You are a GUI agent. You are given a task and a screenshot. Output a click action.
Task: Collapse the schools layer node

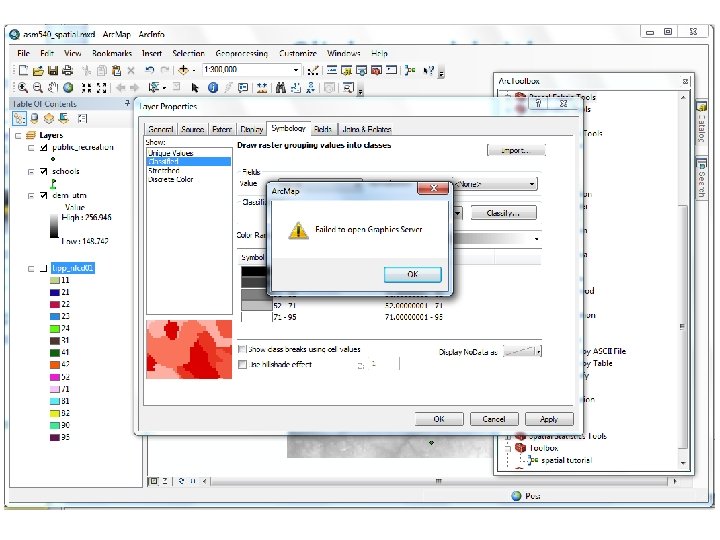click(31, 172)
